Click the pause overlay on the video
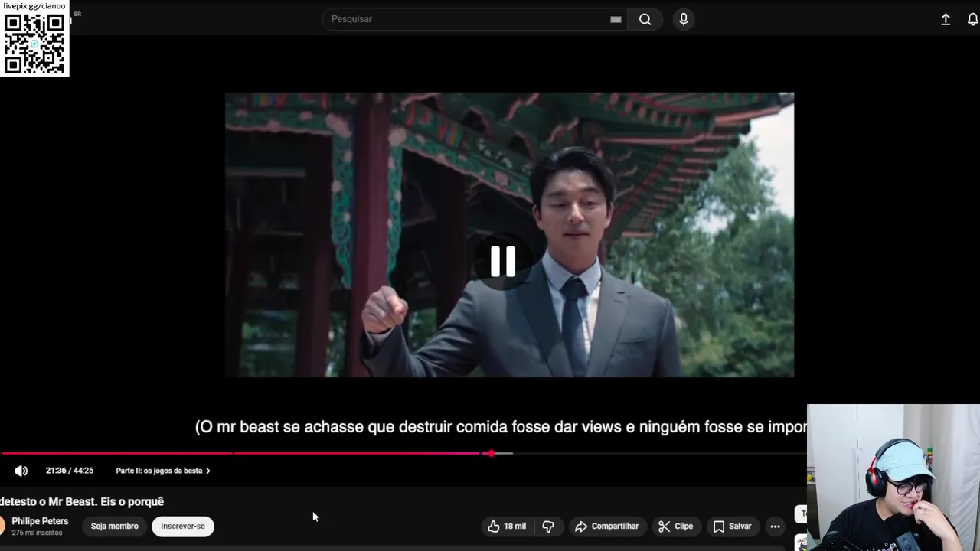Screen dimensions: 980x551 click(x=503, y=261)
